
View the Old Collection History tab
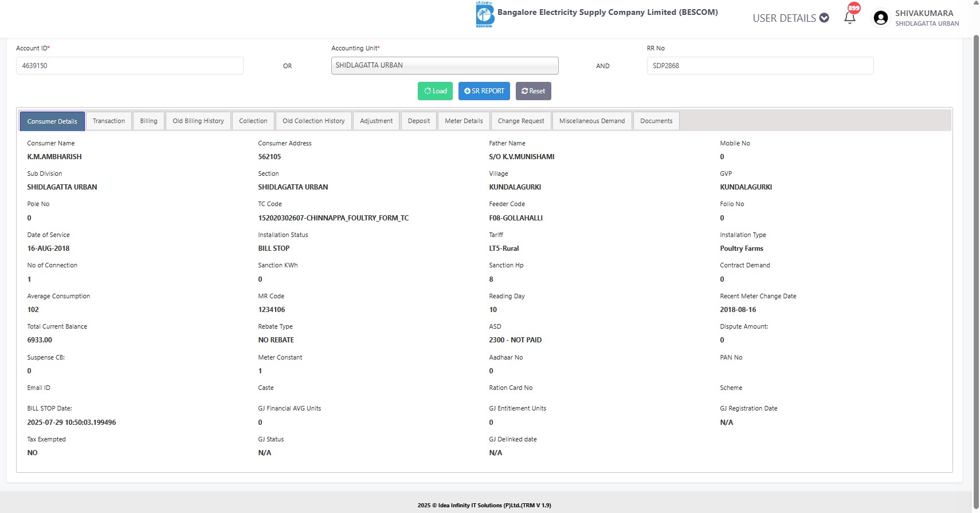click(313, 121)
